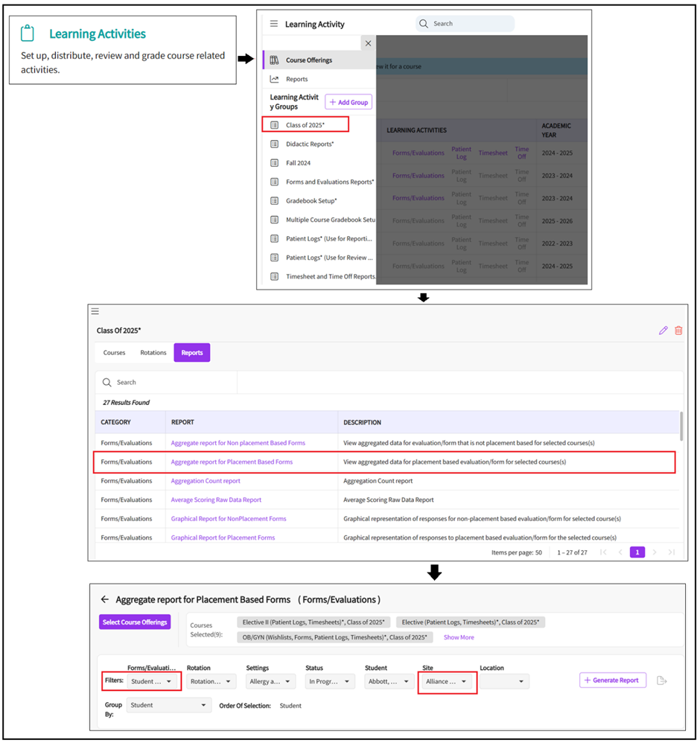The width and height of the screenshot is (700, 746).
Task: Click the red trash delete icon
Action: 678,331
